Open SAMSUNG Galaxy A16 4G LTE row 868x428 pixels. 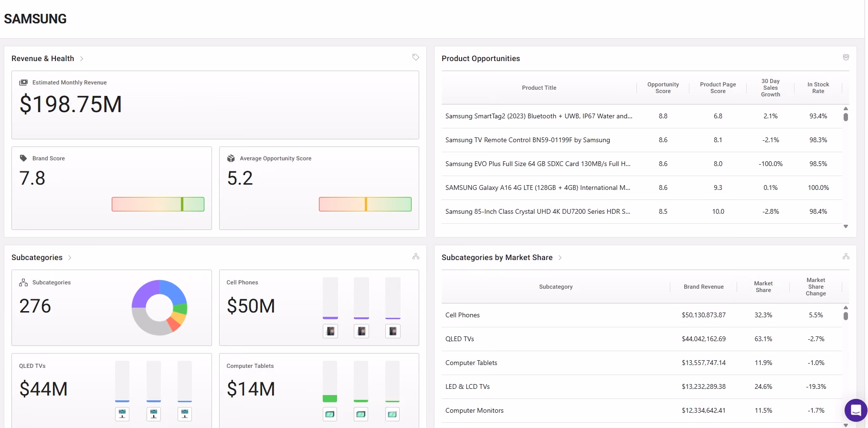642,188
